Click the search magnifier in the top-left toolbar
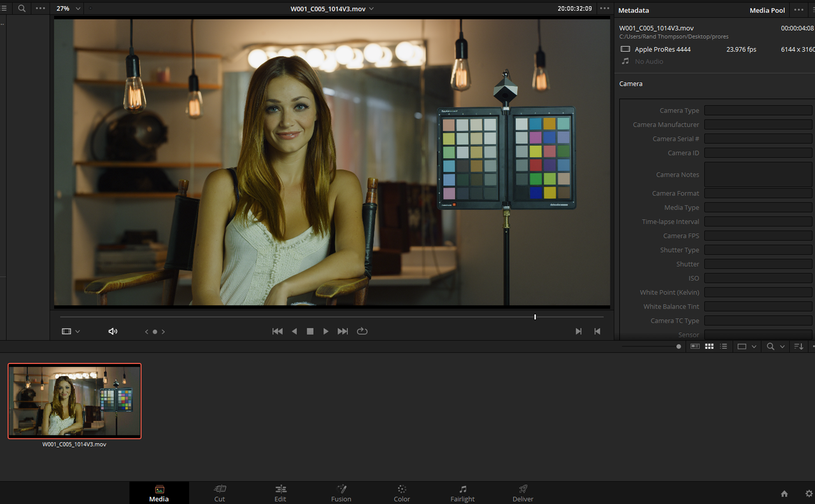 pyautogui.click(x=22, y=9)
